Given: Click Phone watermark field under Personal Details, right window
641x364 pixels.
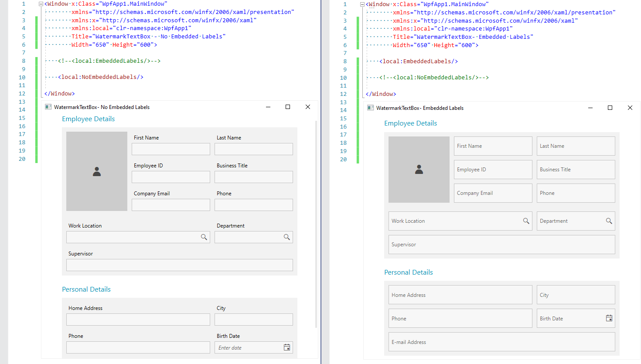Looking at the screenshot, I should pyautogui.click(x=460, y=318).
